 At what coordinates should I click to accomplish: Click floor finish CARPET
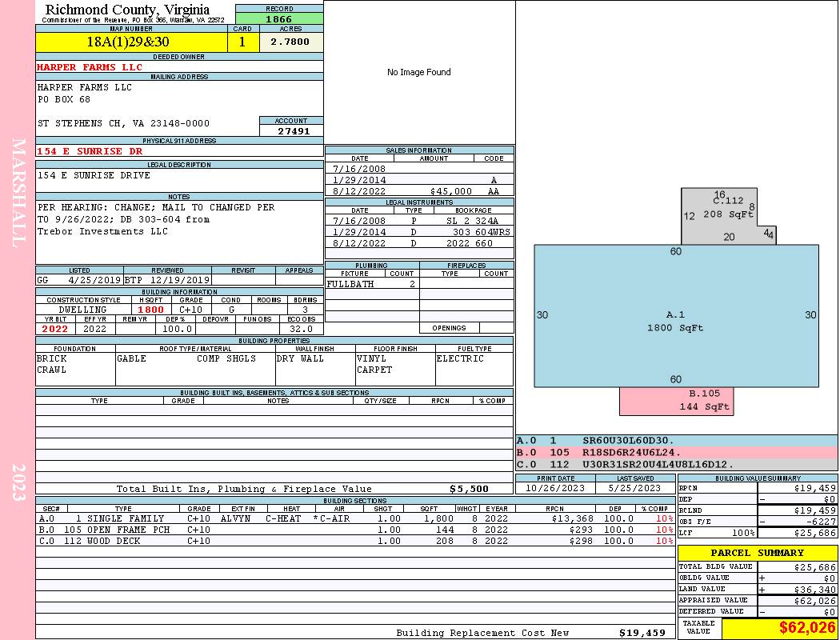pyautogui.click(x=374, y=370)
